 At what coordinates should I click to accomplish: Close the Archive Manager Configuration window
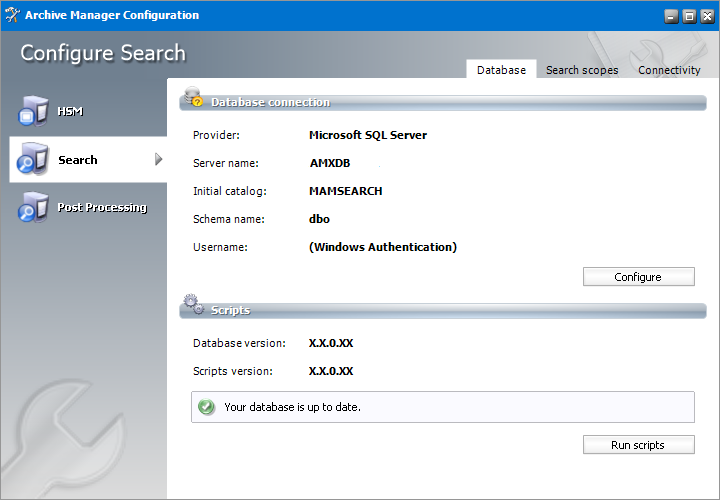[705, 16]
